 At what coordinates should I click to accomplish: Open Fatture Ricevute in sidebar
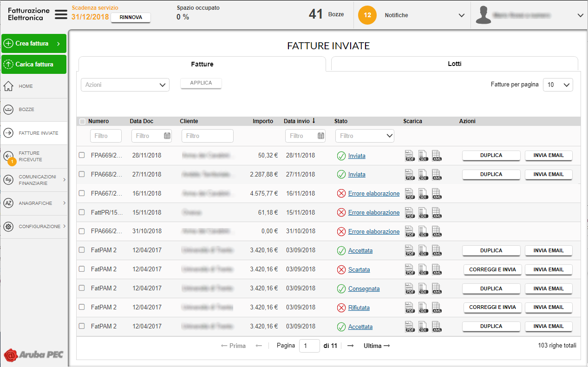pos(30,157)
